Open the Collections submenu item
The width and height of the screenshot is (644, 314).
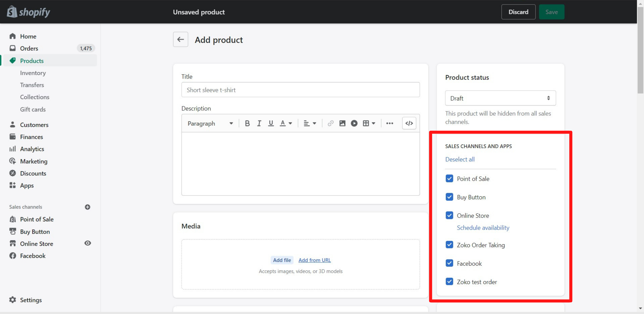click(x=35, y=97)
